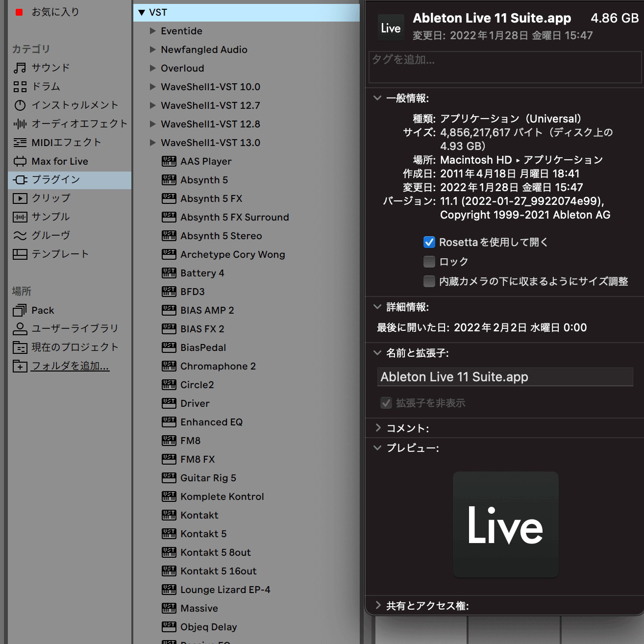Screen dimensions: 644x644
Task: Click the インストゥルメント category icon
Action: (20, 105)
